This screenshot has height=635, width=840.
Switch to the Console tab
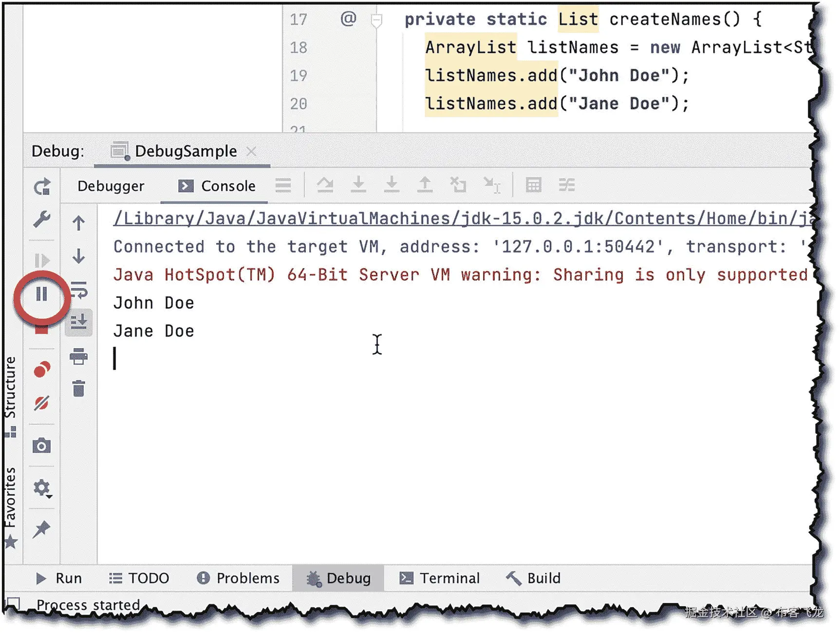[x=217, y=186]
